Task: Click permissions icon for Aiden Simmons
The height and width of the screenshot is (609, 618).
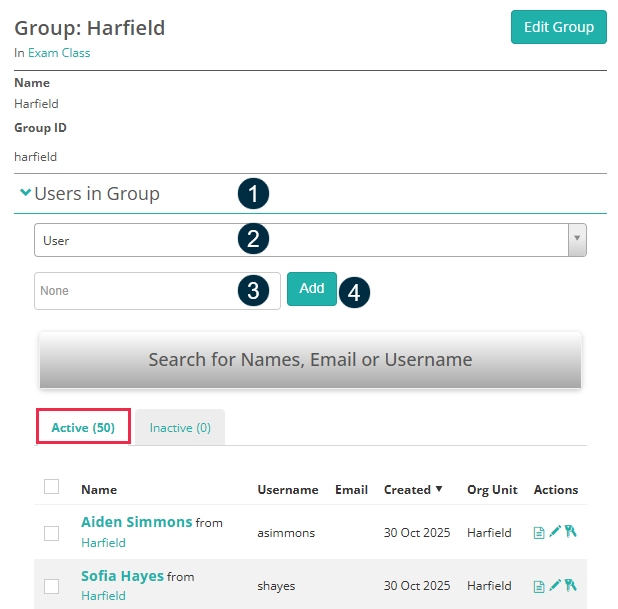Action: (x=570, y=531)
